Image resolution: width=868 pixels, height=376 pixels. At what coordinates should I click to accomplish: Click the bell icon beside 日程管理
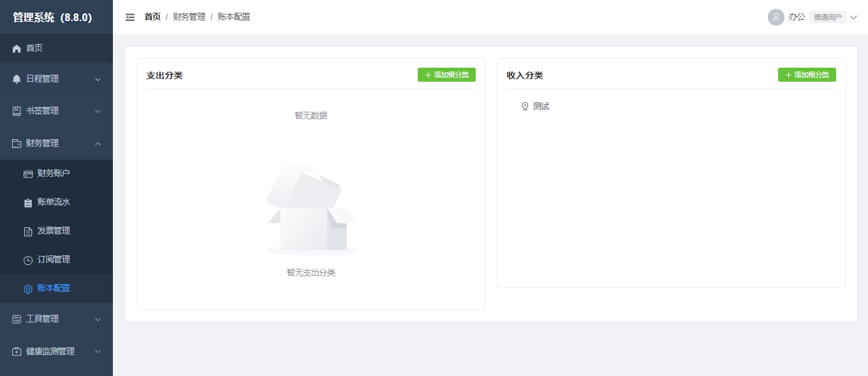click(x=17, y=79)
